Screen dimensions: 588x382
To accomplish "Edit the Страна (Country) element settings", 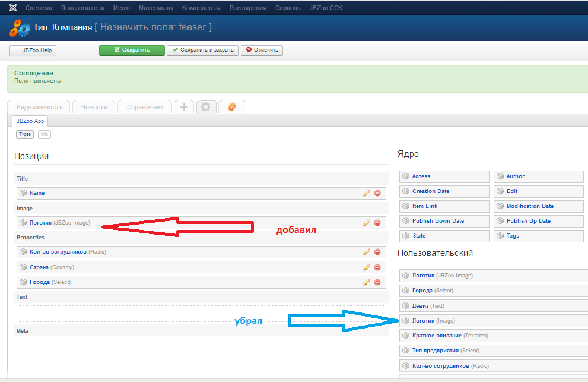I will (x=367, y=267).
